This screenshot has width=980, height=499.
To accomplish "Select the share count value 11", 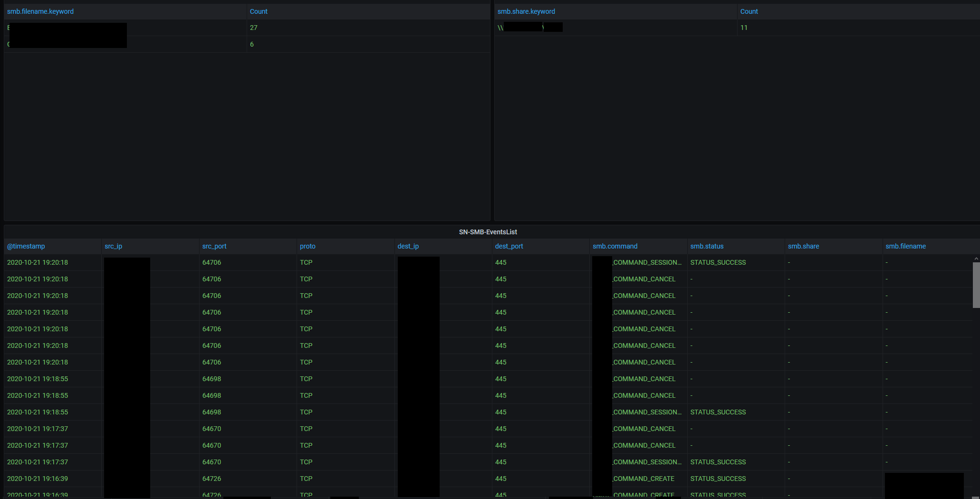I will [744, 28].
